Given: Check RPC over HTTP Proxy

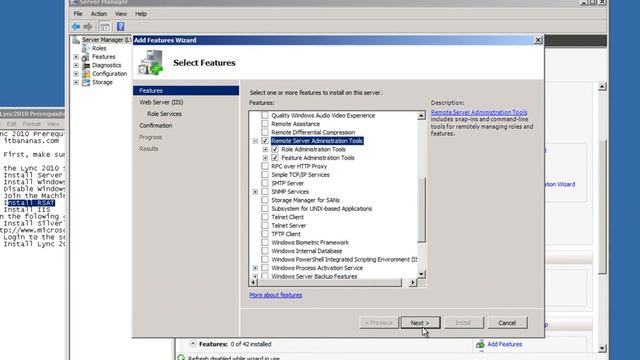Looking at the screenshot, I should tap(265, 166).
